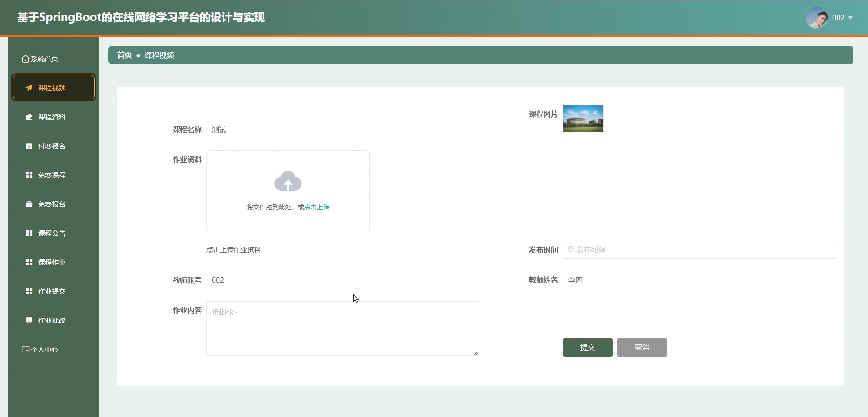Click the cloud upload icon
This screenshot has width=868, height=417.
[288, 181]
